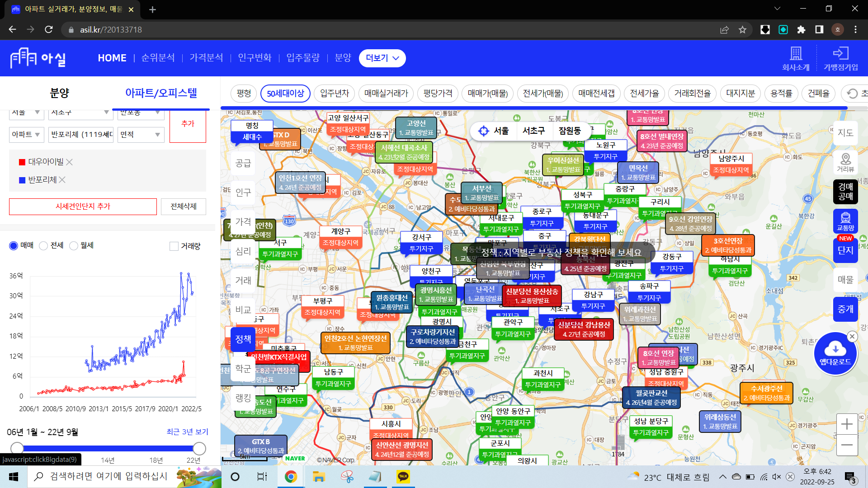Expand the 더보기 dropdown menu

(x=382, y=58)
